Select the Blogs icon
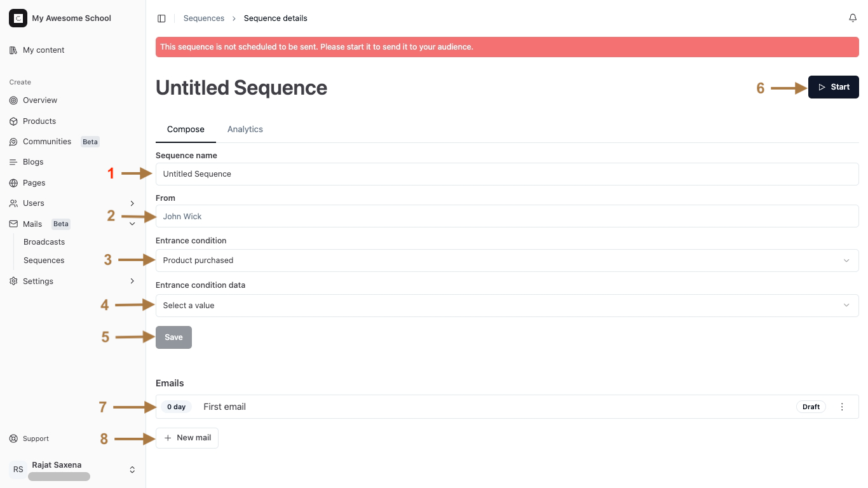Image resolution: width=868 pixels, height=488 pixels. 13,161
